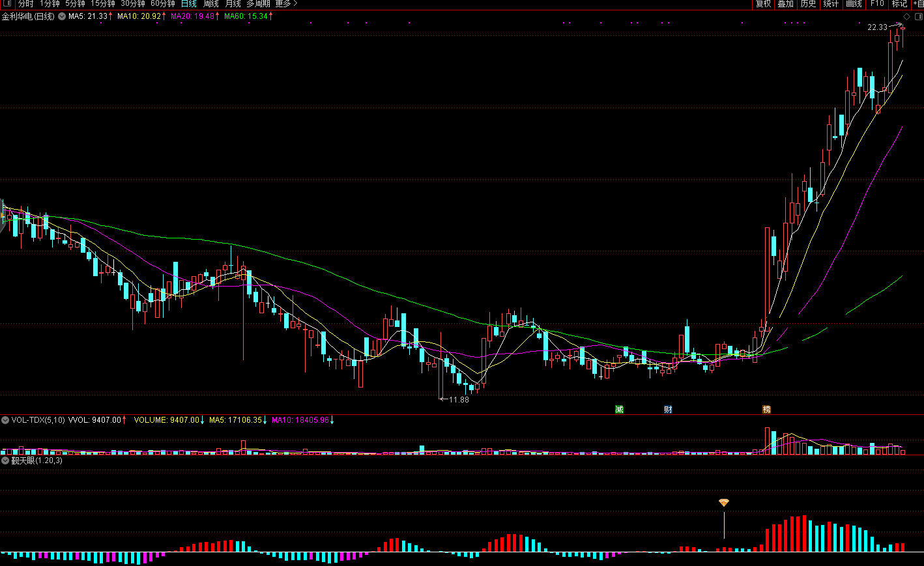The width and height of the screenshot is (924, 566).
Task: Select the 15分钟 period
Action: [x=103, y=4]
